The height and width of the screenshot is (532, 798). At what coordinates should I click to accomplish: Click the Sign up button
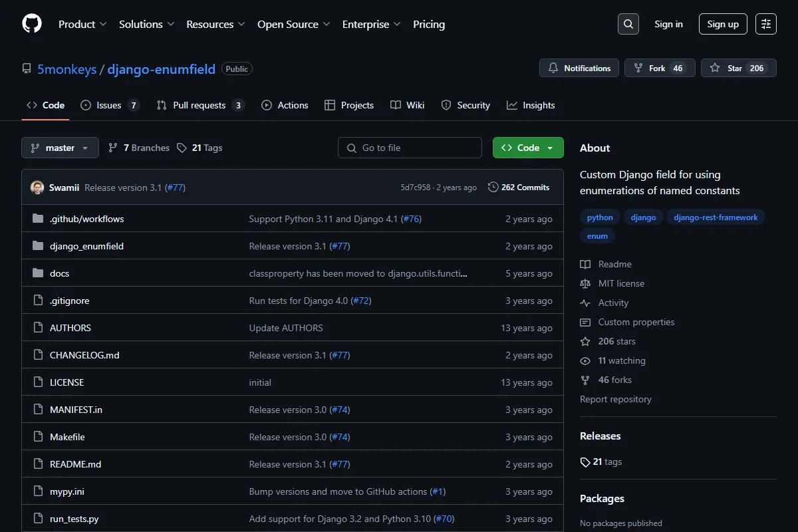click(723, 24)
